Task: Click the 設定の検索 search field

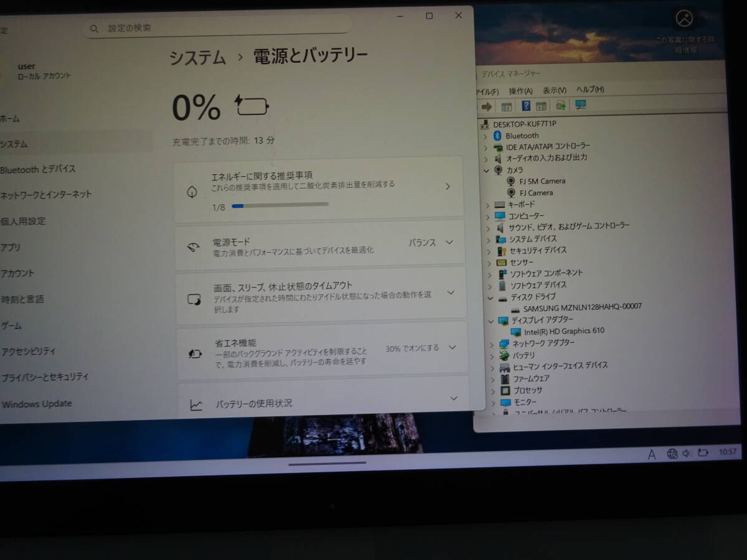Action: pyautogui.click(x=218, y=28)
